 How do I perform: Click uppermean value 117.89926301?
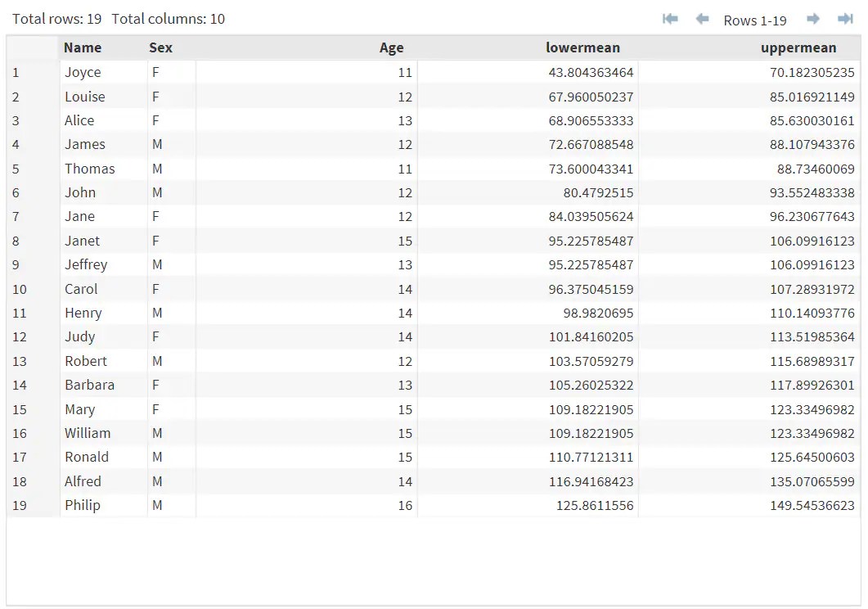[812, 385]
